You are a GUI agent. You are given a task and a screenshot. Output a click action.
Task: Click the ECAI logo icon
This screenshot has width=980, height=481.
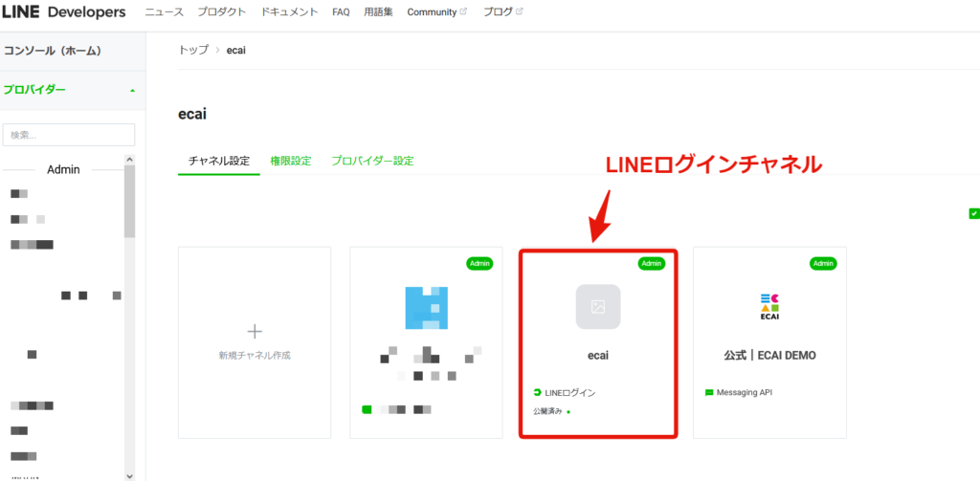pos(770,307)
